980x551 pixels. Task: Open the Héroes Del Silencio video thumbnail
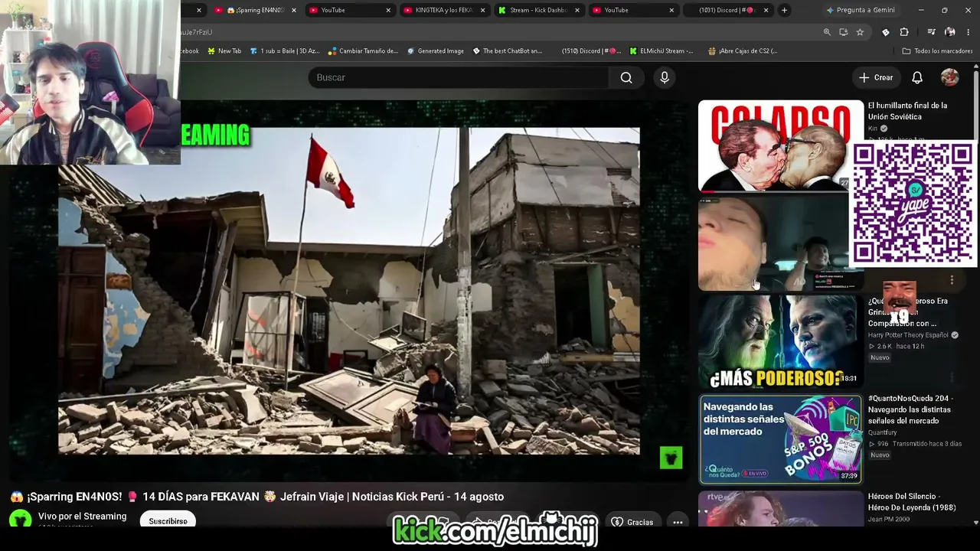tap(780, 509)
